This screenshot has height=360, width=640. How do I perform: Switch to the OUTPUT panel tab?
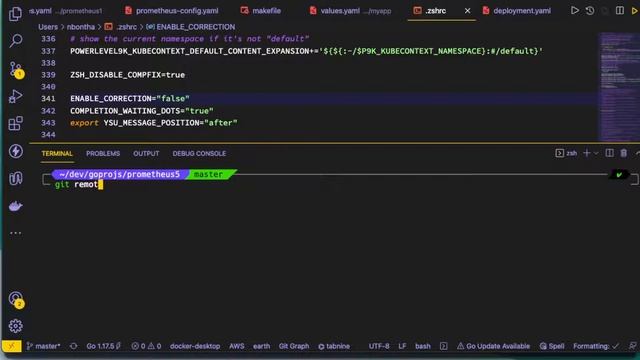click(146, 153)
